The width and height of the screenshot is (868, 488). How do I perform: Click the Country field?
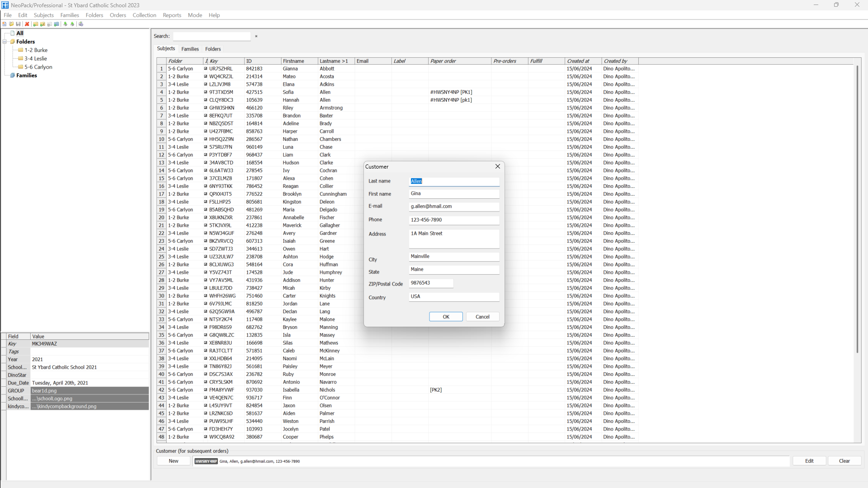454,296
